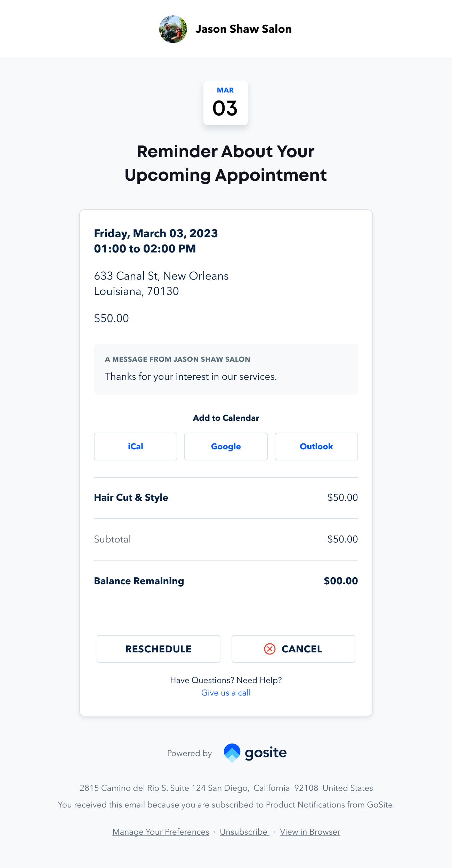This screenshot has width=452, height=868.
Task: Add appointment to iCal
Action: click(136, 447)
